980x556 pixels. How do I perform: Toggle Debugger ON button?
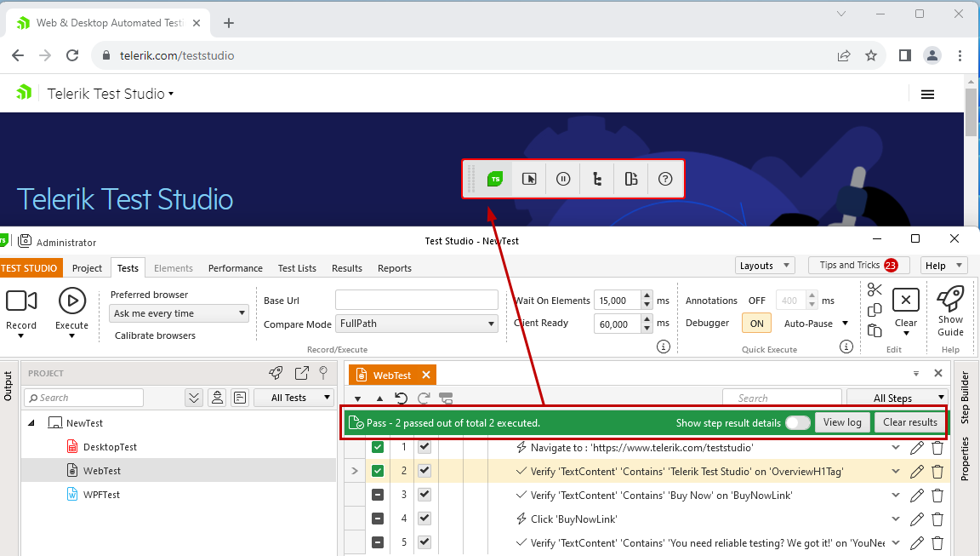[x=757, y=324]
